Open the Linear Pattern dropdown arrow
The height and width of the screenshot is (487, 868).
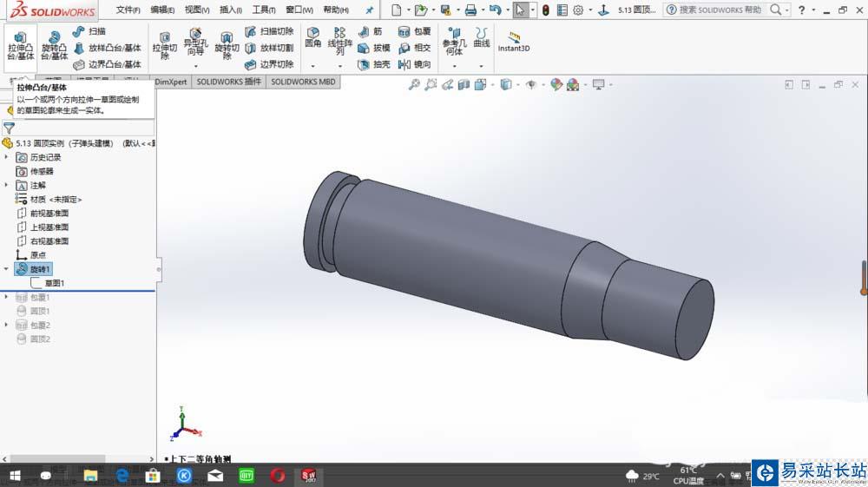coord(340,66)
